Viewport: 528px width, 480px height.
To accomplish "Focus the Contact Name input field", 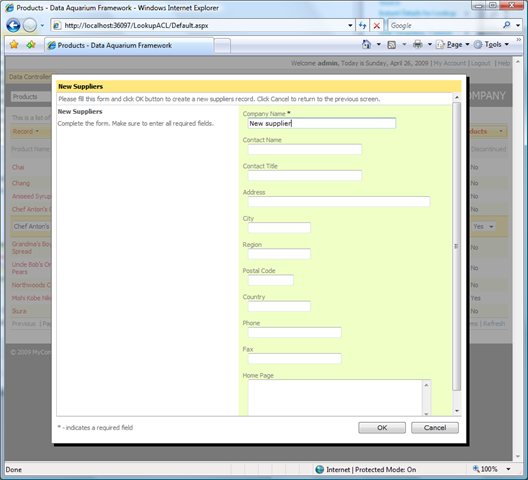I will tap(305, 149).
